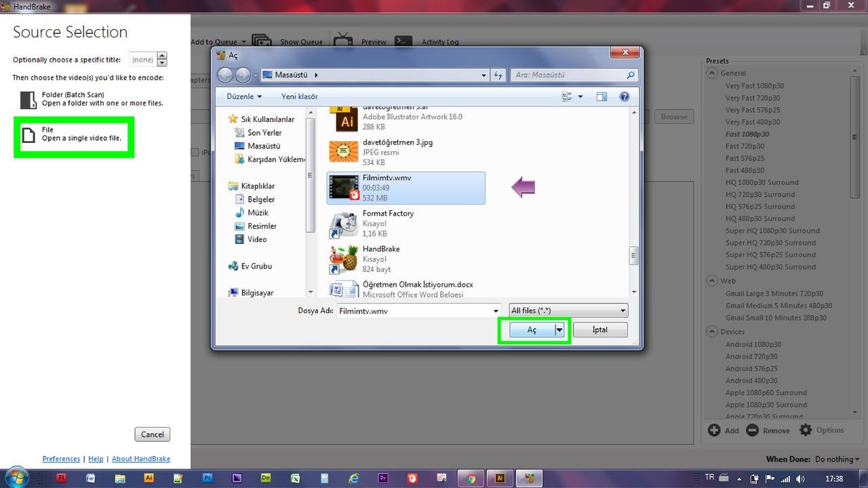Select the Fast 1080p30 preset
The image size is (868, 488).
pos(747,134)
